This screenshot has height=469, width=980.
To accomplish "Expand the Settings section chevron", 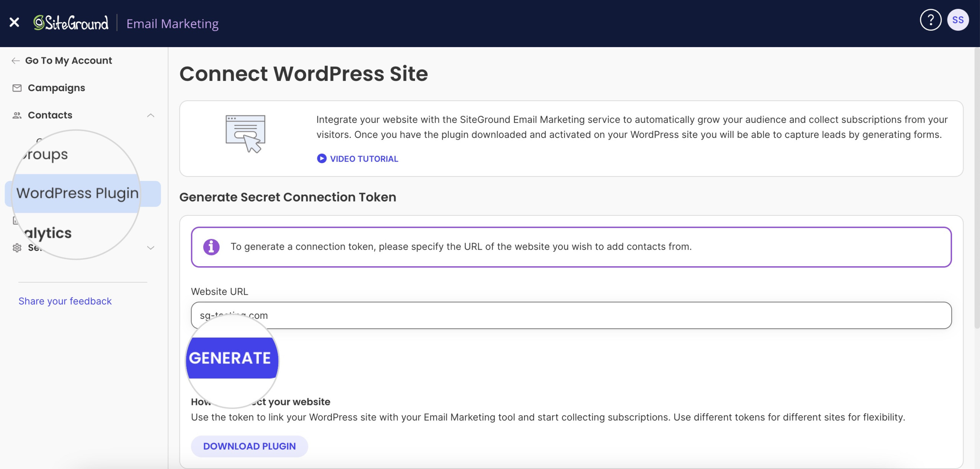I will (x=151, y=248).
